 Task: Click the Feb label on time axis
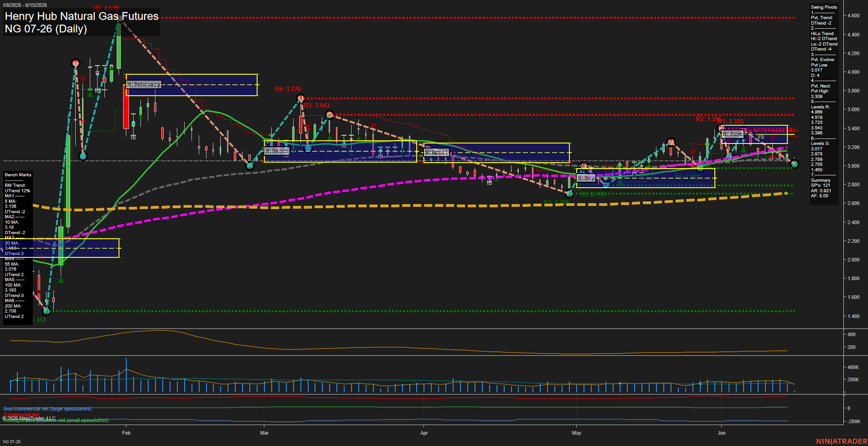click(x=126, y=433)
